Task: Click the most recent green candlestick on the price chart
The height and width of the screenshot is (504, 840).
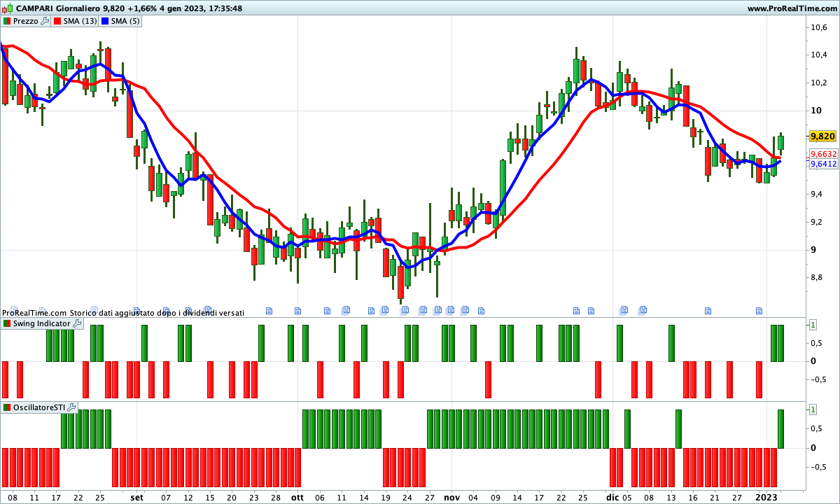Action: click(781, 142)
